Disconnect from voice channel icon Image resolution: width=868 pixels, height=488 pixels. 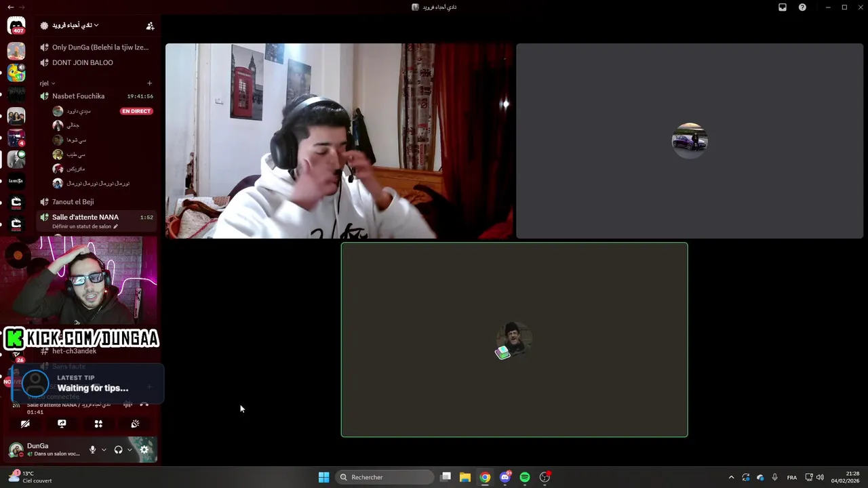click(144, 405)
